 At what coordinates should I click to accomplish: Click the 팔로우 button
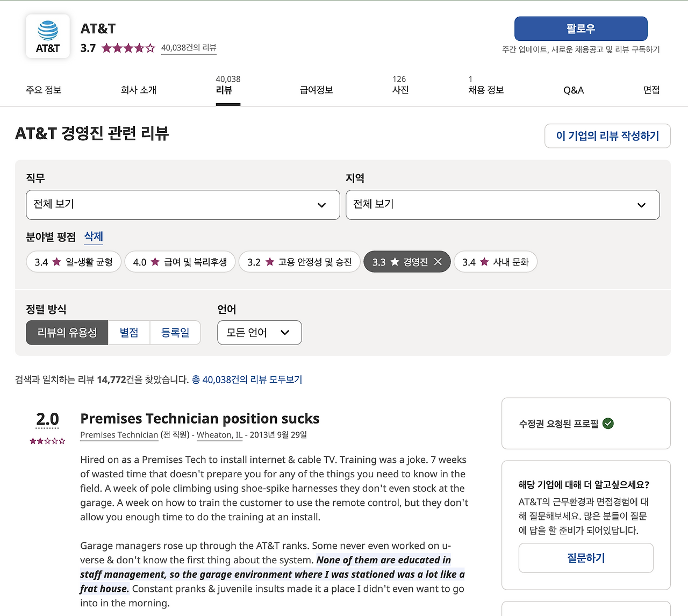coord(581,28)
